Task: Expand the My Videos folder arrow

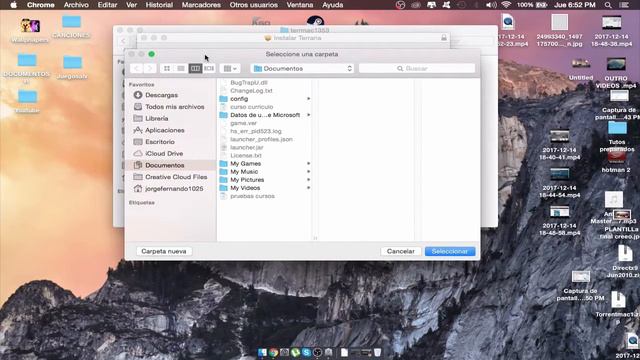Action: [x=309, y=188]
